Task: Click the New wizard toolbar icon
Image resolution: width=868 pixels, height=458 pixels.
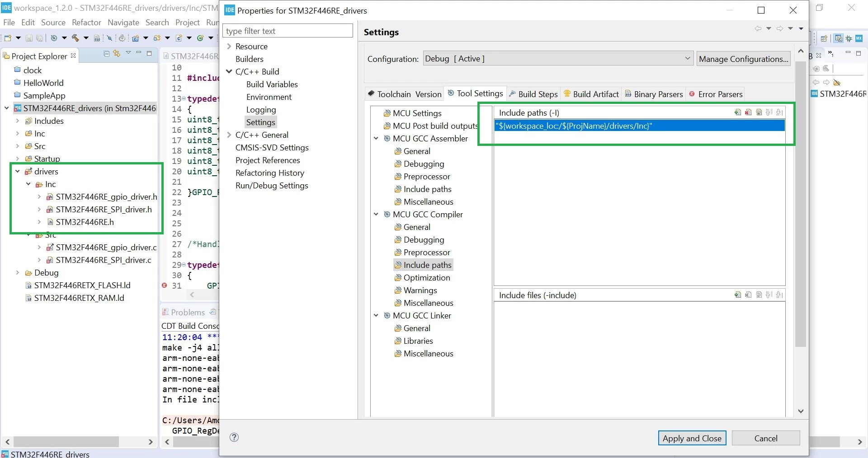Action: pos(8,38)
